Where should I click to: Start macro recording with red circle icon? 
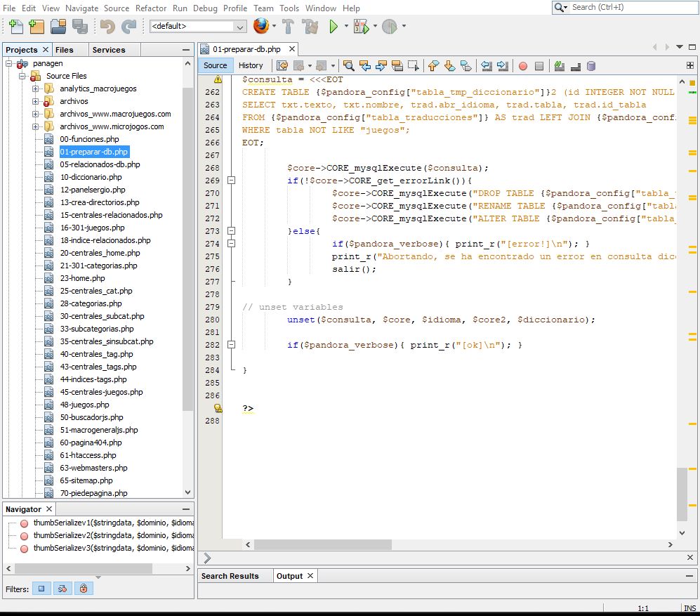pos(522,66)
